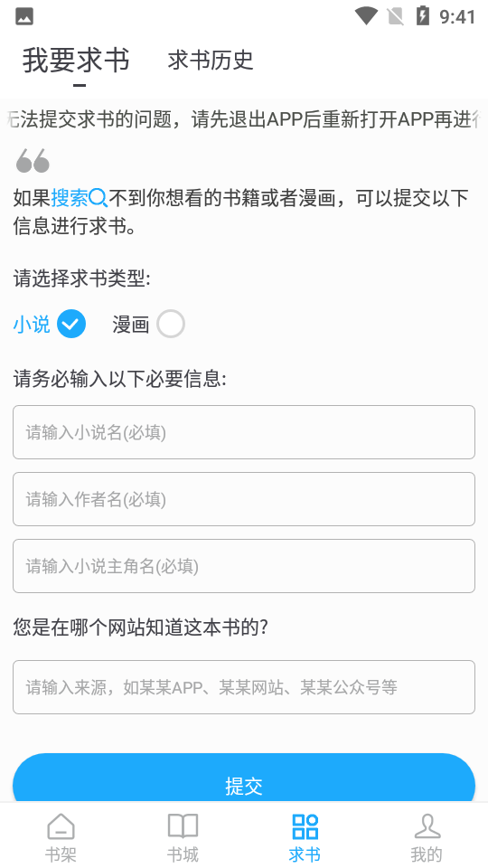This screenshot has width=488, height=868.
Task: Tap the gray quotation mark icon
Action: (x=33, y=161)
